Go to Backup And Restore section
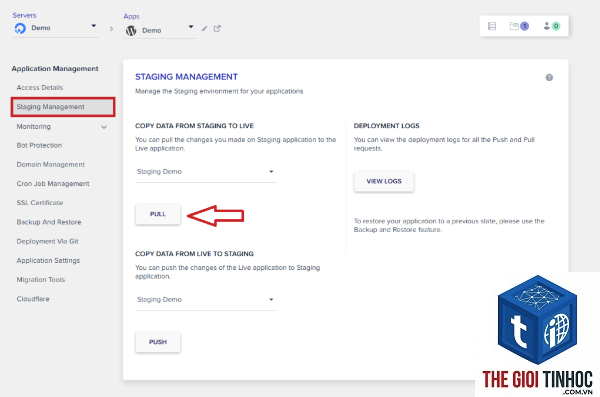The height and width of the screenshot is (397, 600). [49, 222]
